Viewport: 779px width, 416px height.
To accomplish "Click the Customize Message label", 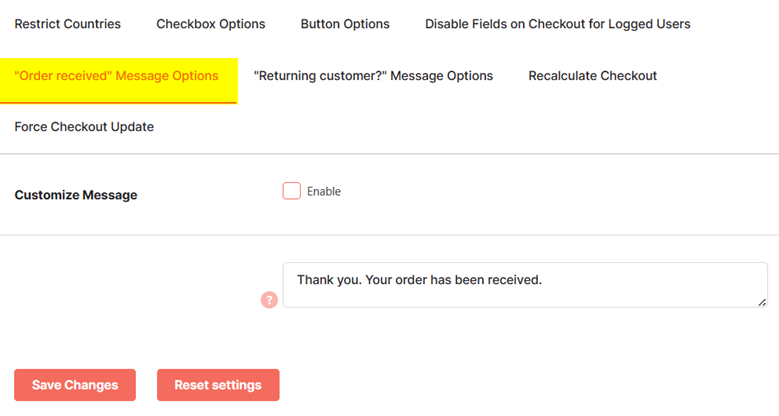I will (x=76, y=195).
